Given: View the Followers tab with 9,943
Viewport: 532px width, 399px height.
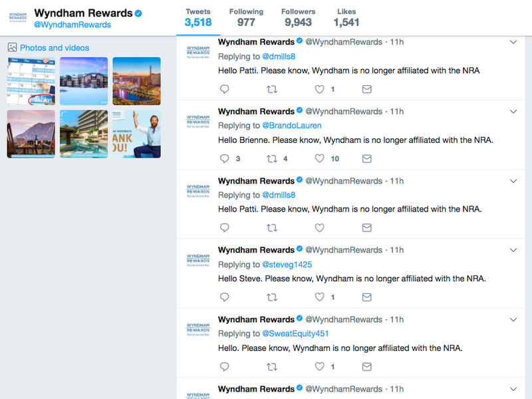Looking at the screenshot, I should 298,18.
